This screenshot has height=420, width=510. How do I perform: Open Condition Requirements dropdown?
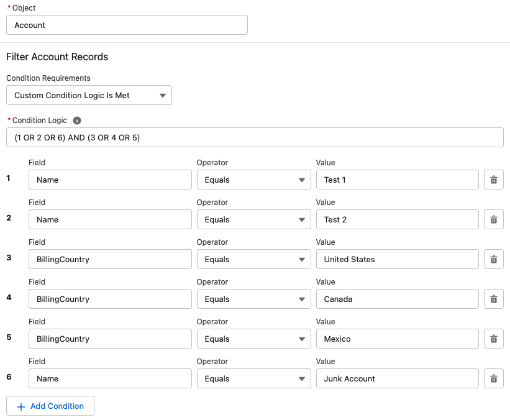tap(89, 95)
